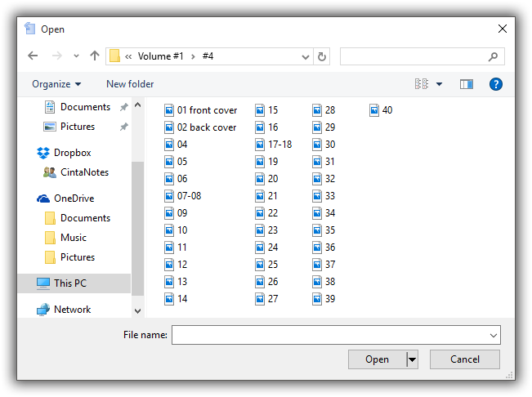Select image file 20
The width and height of the screenshot is (532, 397).
coord(266,179)
